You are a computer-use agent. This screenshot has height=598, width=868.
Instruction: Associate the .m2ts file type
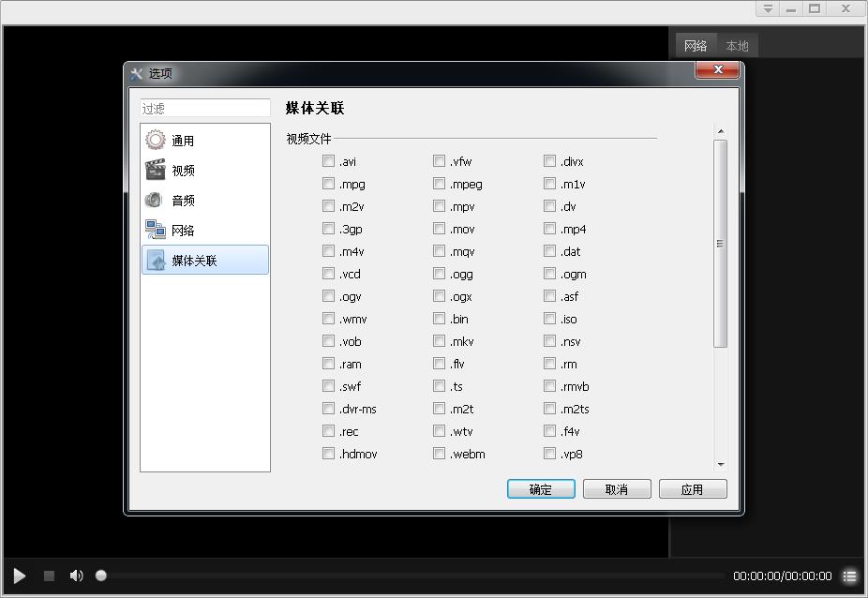coord(549,409)
